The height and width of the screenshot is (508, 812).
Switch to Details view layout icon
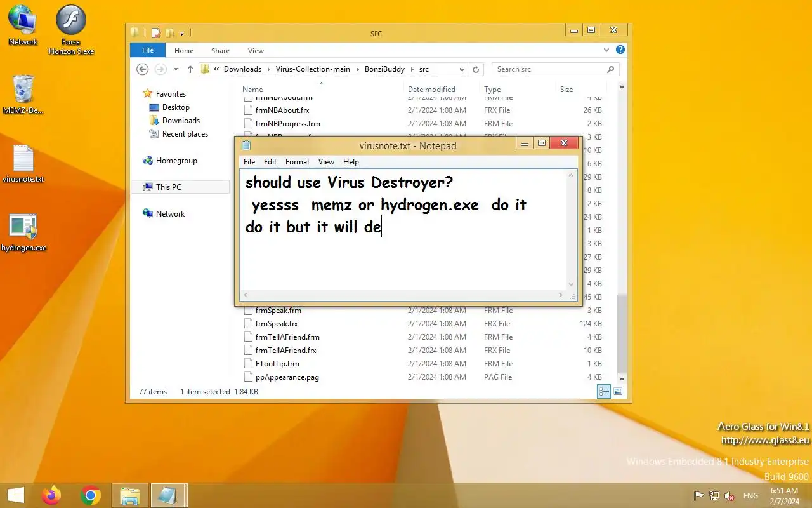pos(604,392)
